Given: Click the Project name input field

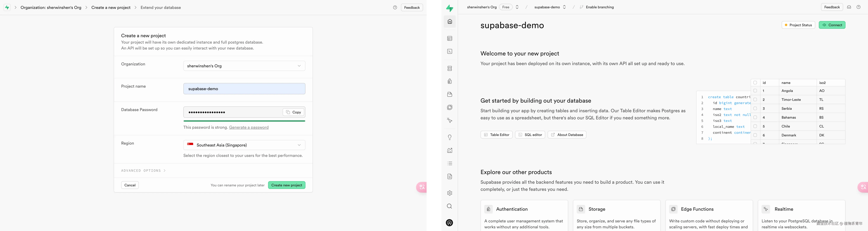Looking at the screenshot, I should click(x=244, y=89).
